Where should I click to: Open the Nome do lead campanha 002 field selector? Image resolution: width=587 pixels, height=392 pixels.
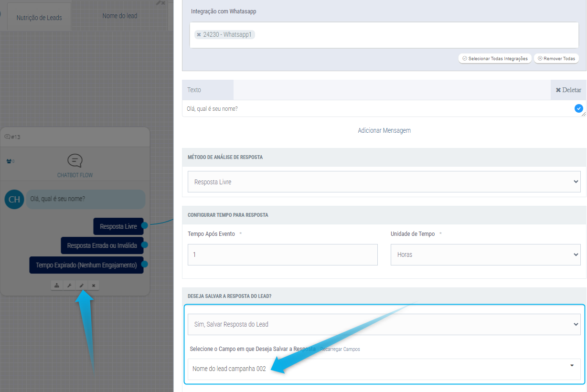384,369
